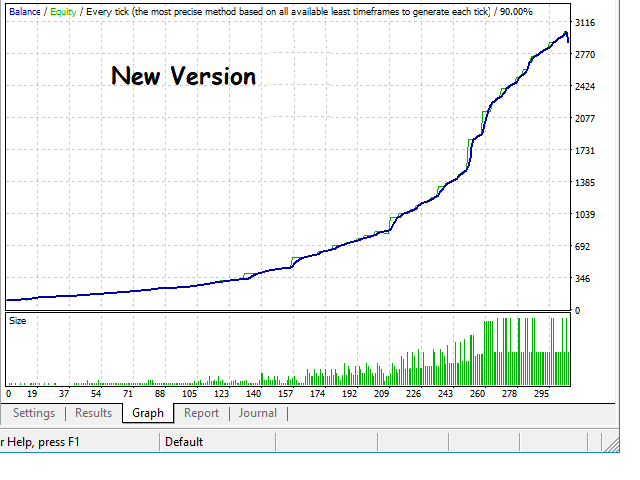This screenshot has height=480, width=640.
Task: Switch to the Results tab
Action: [x=93, y=413]
